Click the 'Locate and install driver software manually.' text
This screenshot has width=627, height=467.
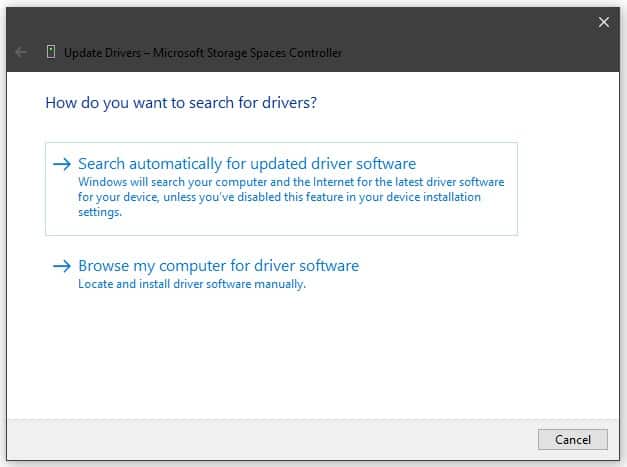[x=192, y=284]
